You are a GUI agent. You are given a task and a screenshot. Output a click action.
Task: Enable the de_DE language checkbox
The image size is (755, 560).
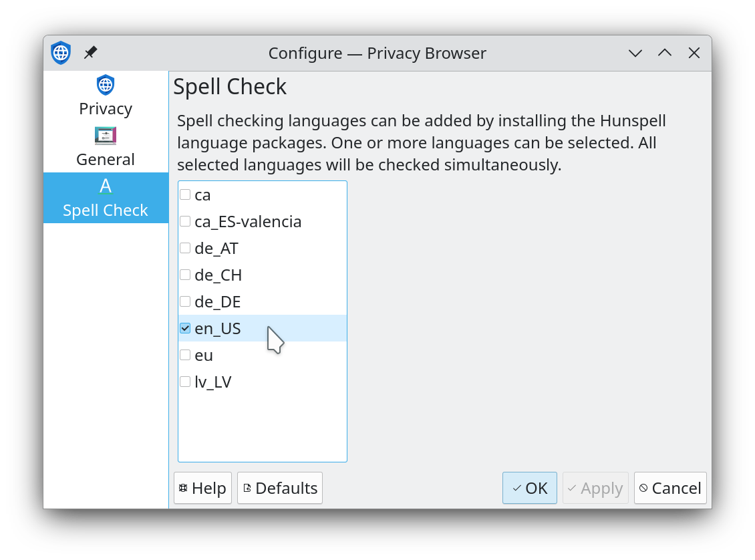(x=185, y=301)
